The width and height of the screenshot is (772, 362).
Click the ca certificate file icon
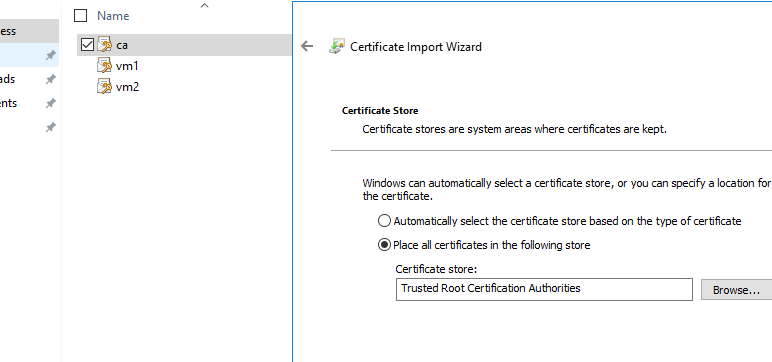(104, 44)
